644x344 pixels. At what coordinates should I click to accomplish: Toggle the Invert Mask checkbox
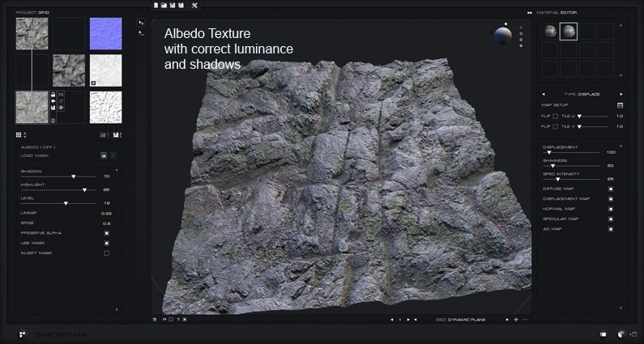point(106,253)
